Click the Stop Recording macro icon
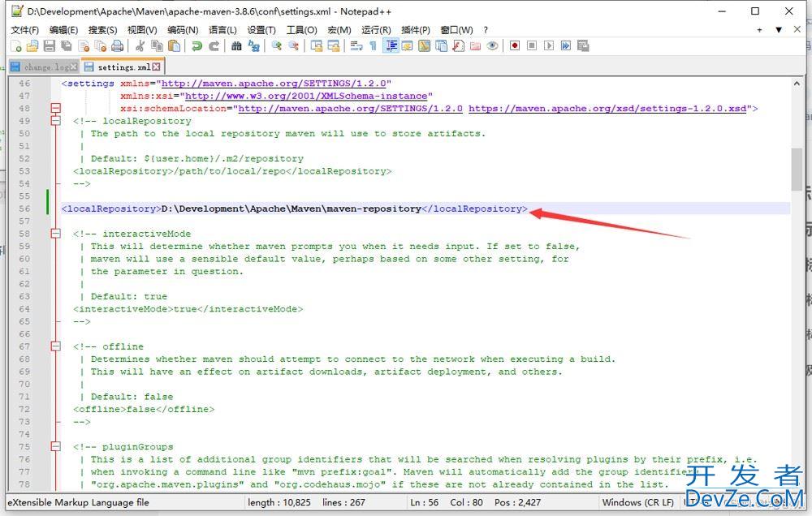 [532, 46]
